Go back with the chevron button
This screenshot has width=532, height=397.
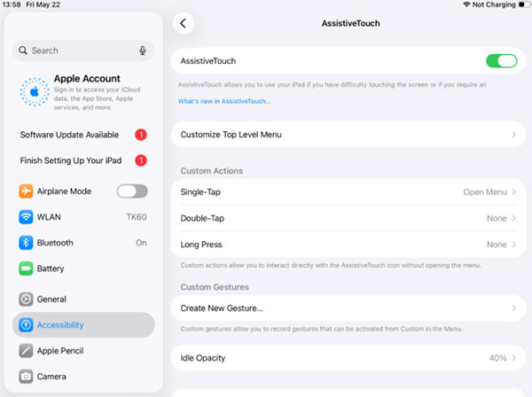pos(184,23)
